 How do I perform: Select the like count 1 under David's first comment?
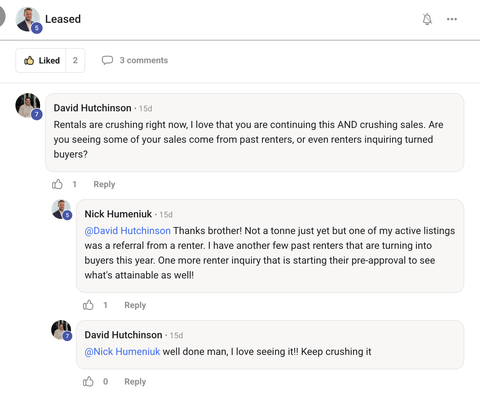[74, 184]
